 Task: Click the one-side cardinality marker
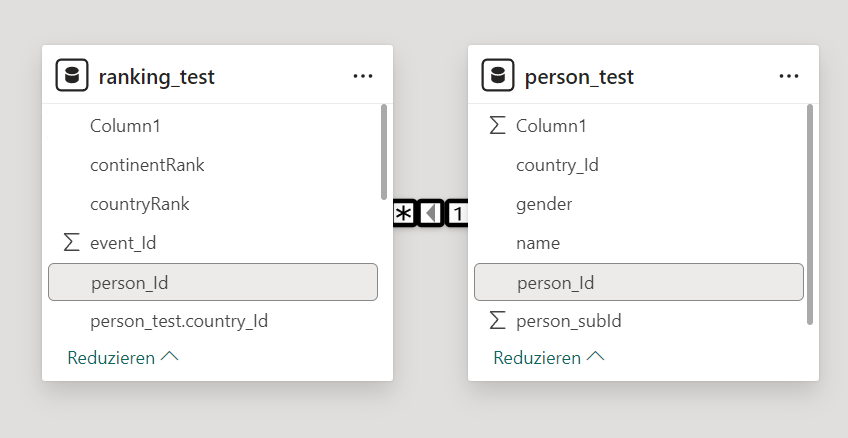(457, 213)
